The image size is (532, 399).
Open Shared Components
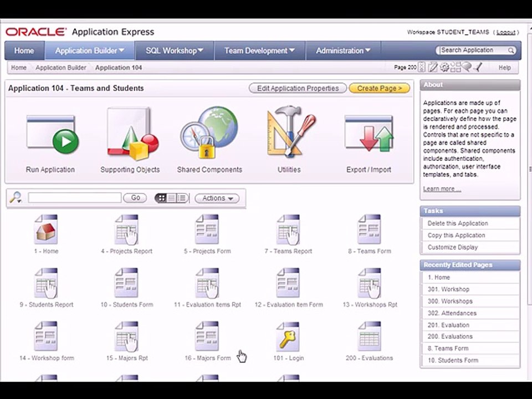coord(209,133)
